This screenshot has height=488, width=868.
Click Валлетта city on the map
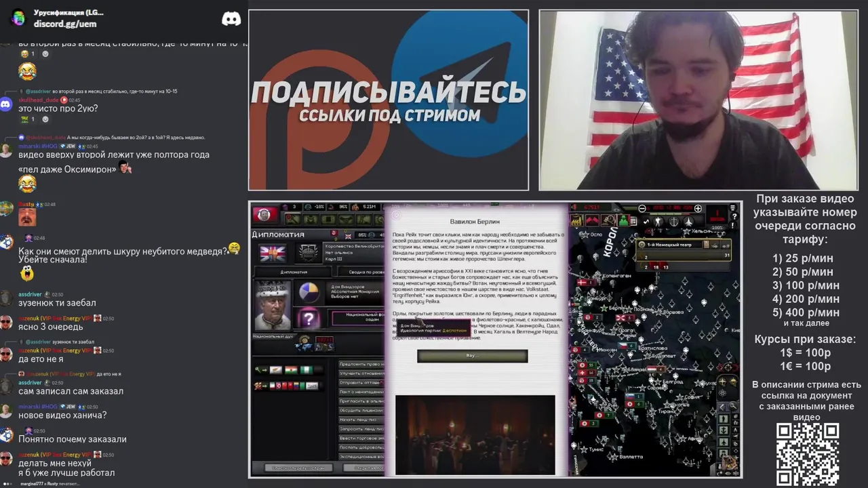[x=631, y=457]
